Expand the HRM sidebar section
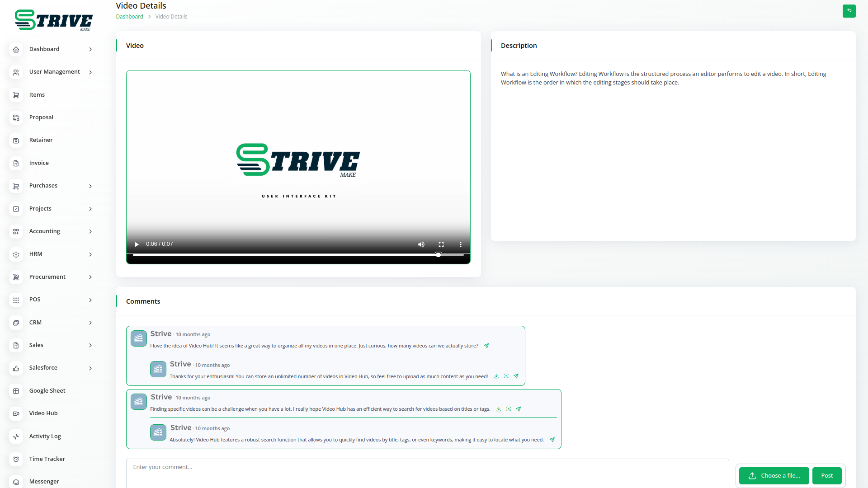 pos(36,254)
